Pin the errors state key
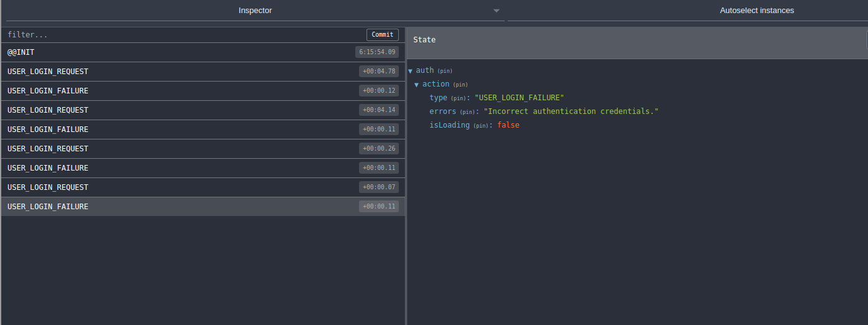The height and width of the screenshot is (325, 868). (467, 112)
